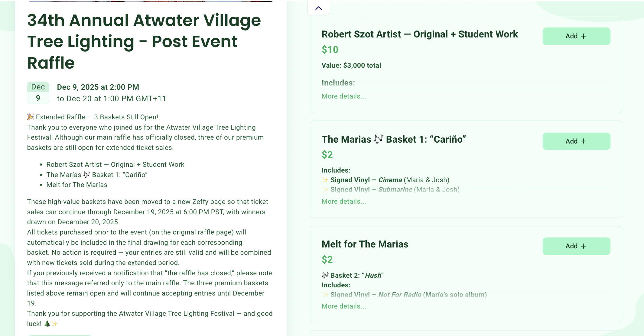Viewport: 644px width, 336px height.
Task: Show More details for Melt for The Marias
Action: coord(344,306)
